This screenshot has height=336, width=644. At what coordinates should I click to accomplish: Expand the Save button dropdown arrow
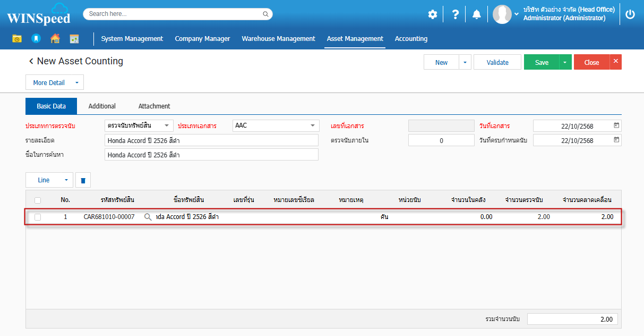click(x=565, y=62)
